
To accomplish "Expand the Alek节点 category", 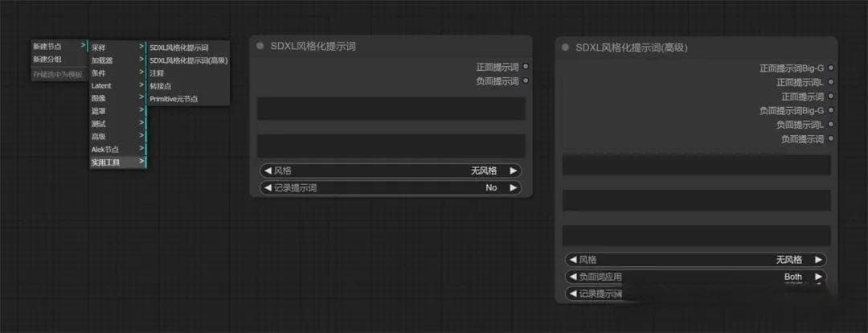I will coord(117,150).
